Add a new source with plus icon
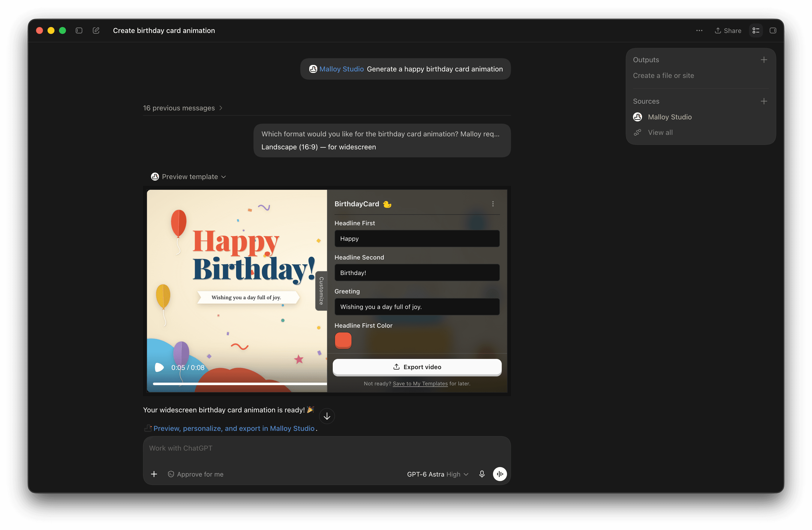 tap(763, 101)
